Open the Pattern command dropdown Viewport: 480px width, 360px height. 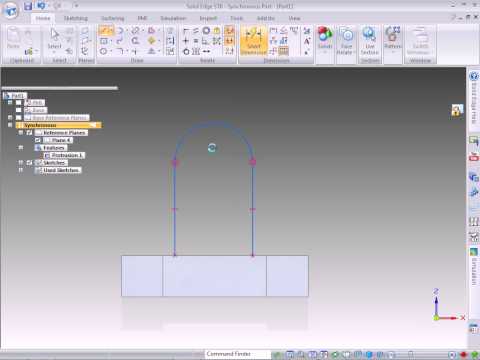[393, 39]
